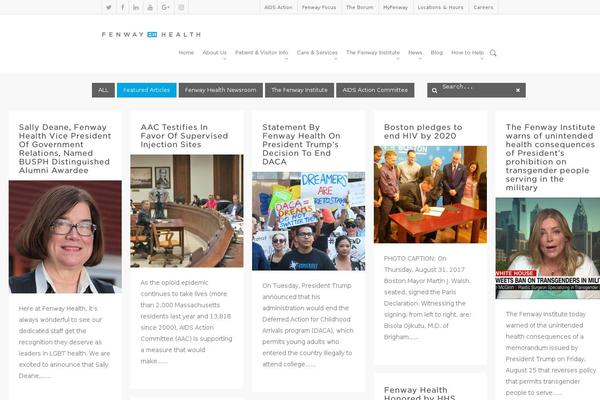Click the search magnifier icon in main navigation

(x=493, y=53)
